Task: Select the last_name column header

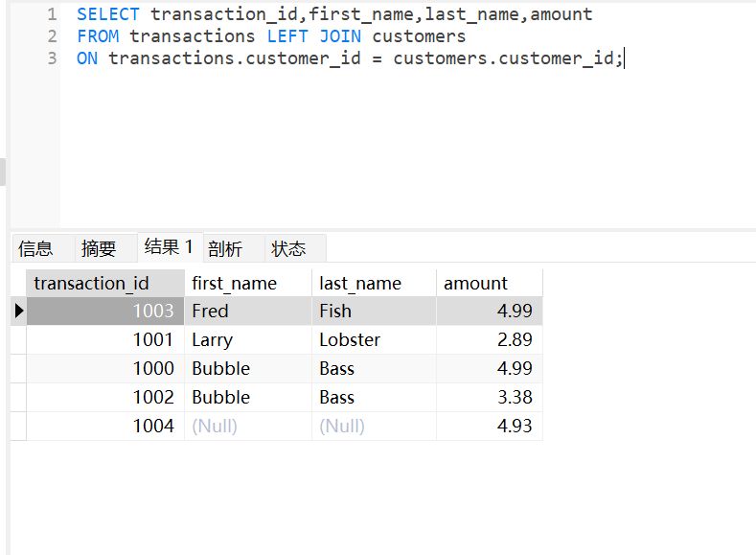Action: 374,283
